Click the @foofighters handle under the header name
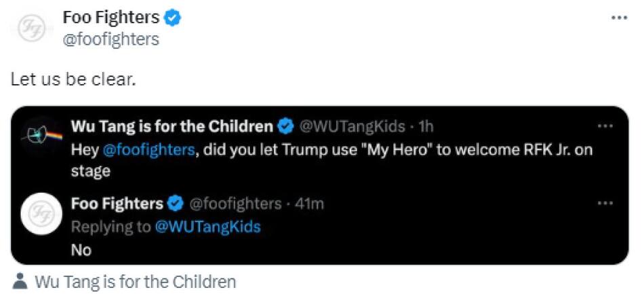The height and width of the screenshot is (294, 644). (110, 39)
